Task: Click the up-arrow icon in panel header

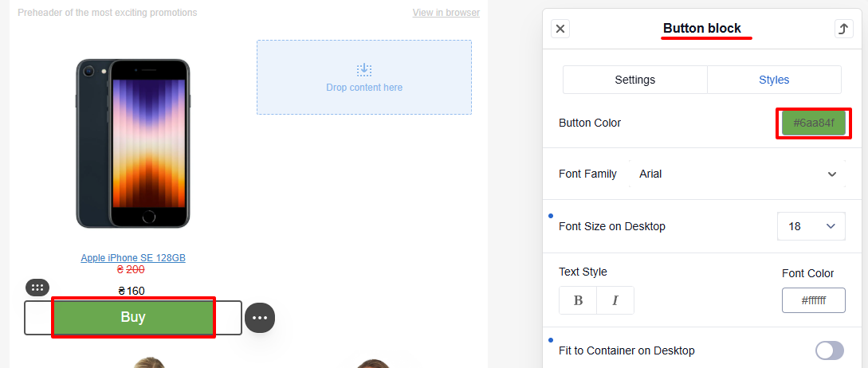Action: (x=843, y=29)
